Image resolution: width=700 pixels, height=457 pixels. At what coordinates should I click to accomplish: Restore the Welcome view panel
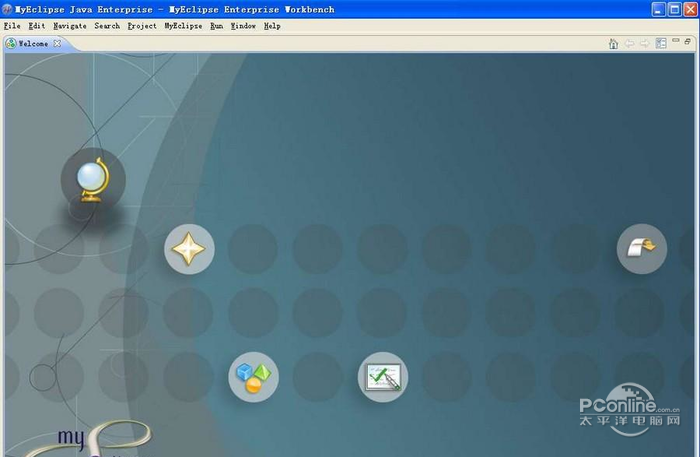[688, 41]
